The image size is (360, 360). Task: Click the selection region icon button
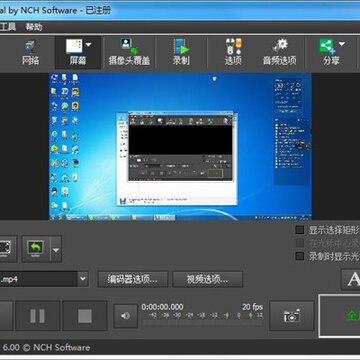click(8, 249)
